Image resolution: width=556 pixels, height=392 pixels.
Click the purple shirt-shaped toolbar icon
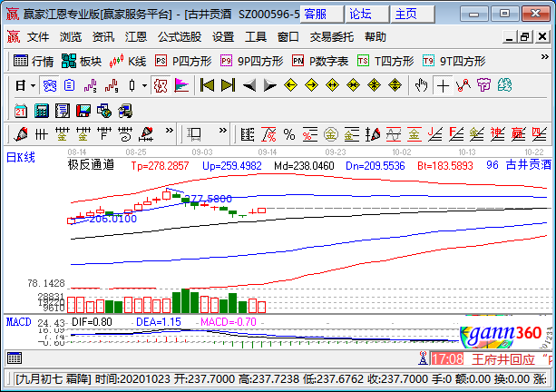click(484, 85)
